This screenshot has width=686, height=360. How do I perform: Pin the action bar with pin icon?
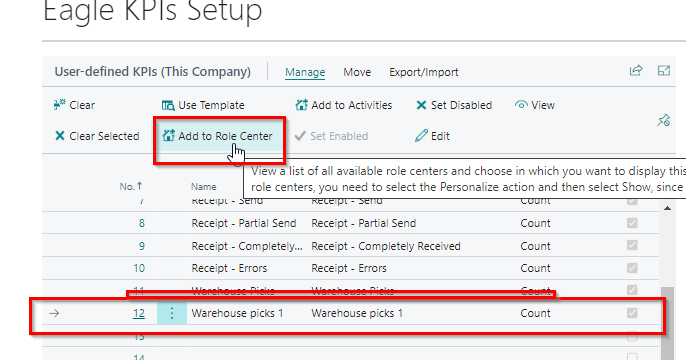(664, 120)
